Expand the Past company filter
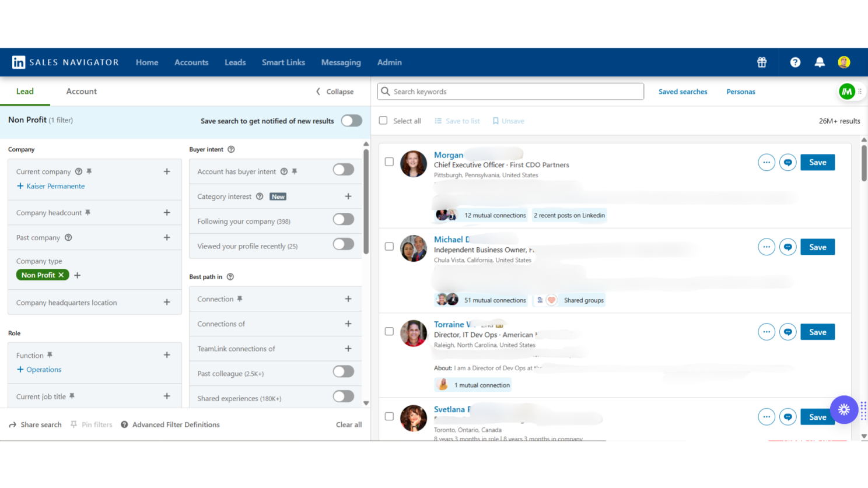 [x=167, y=237]
